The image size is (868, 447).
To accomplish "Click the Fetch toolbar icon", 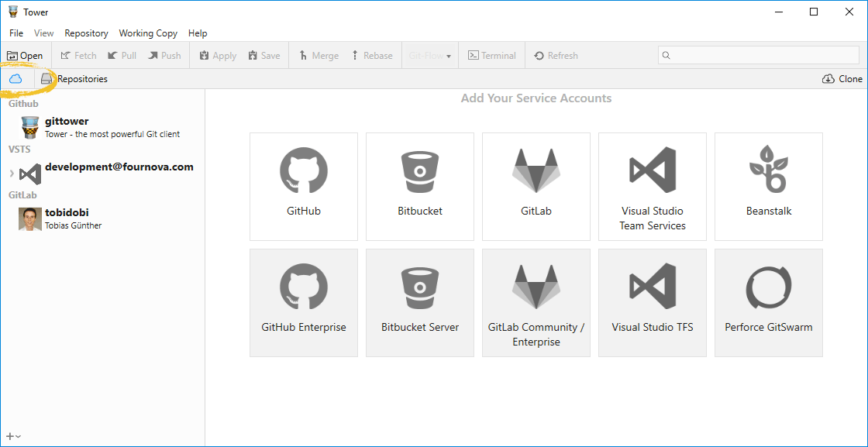I will coord(77,55).
